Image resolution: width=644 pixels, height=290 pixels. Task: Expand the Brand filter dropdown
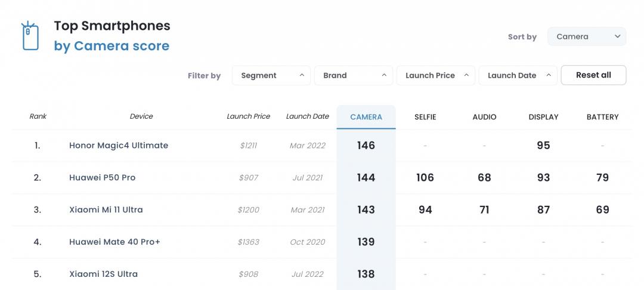point(353,76)
